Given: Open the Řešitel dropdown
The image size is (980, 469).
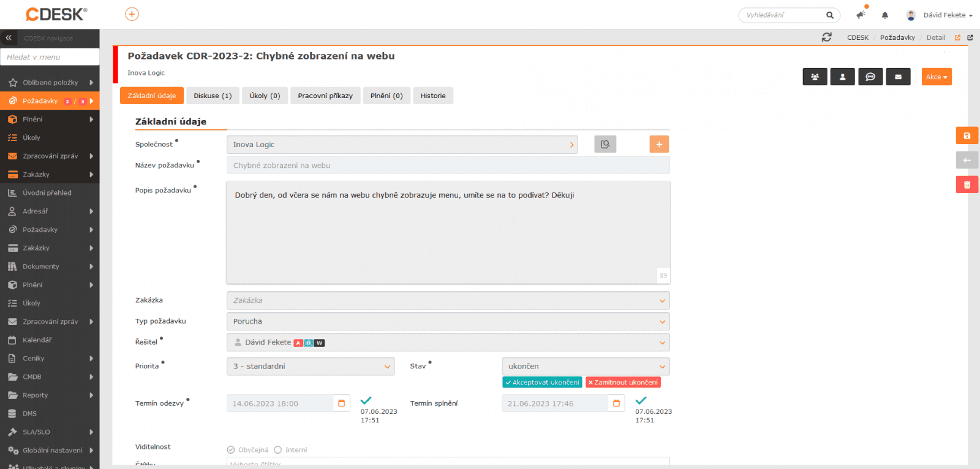Looking at the screenshot, I should (x=448, y=342).
